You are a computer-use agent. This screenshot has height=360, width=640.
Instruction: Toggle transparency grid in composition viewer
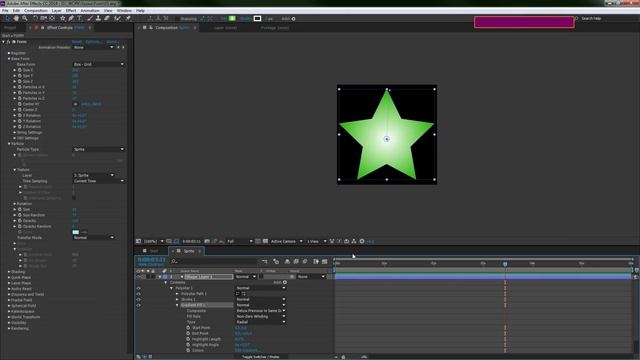pyautogui.click(x=265, y=241)
